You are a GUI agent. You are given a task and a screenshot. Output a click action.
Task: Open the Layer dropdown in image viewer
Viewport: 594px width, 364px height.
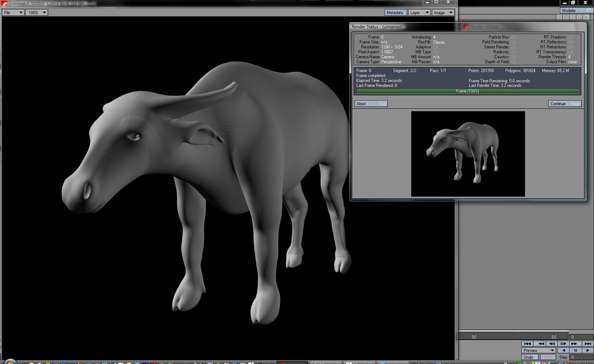[419, 12]
